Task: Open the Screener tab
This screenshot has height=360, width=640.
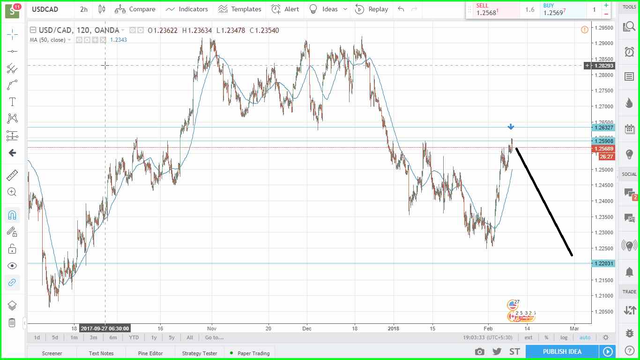Action: tap(52, 353)
